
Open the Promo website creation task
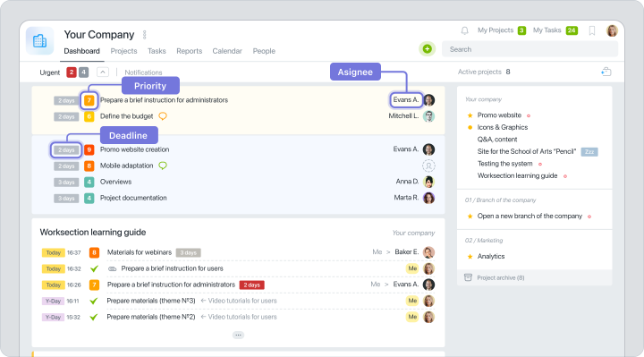click(135, 149)
